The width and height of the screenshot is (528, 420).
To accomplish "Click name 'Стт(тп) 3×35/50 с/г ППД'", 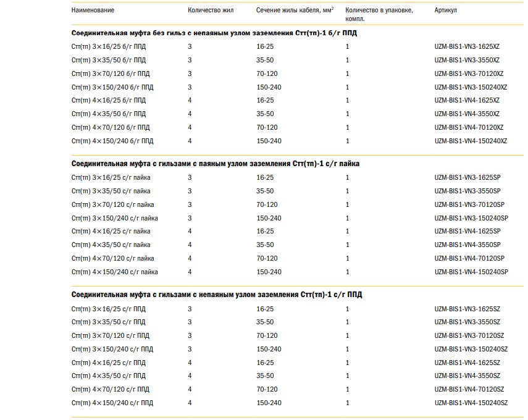I will (x=109, y=322).
